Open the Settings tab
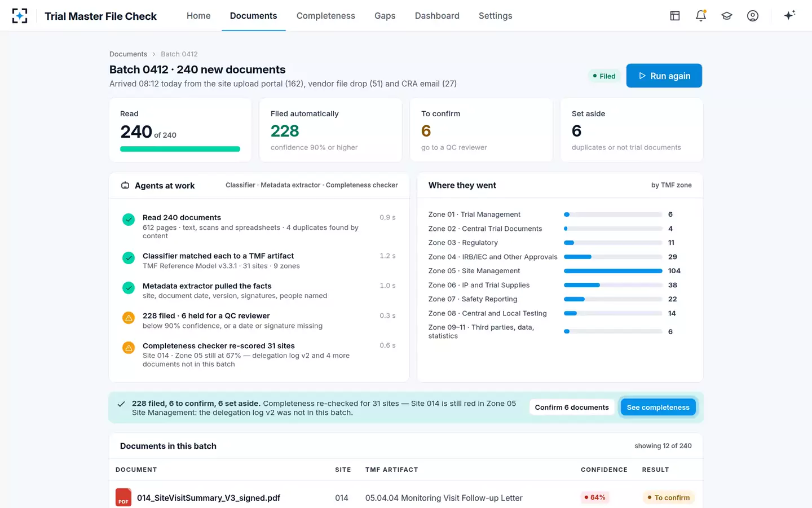The width and height of the screenshot is (812, 508). tap(496, 16)
